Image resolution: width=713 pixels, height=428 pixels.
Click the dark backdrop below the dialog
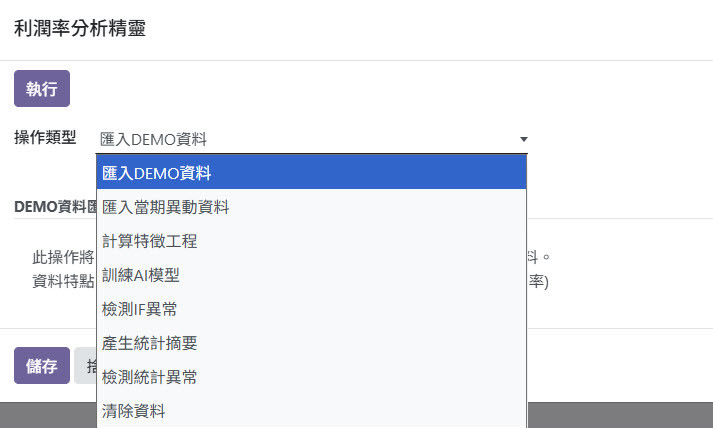(x=620, y=415)
